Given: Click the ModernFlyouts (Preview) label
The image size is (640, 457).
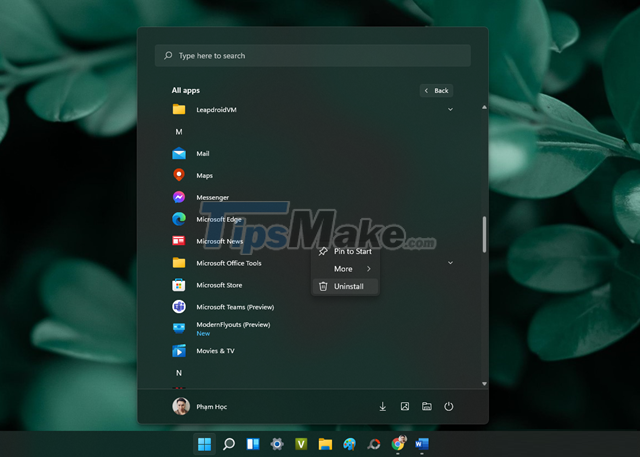Looking at the screenshot, I should (x=233, y=325).
